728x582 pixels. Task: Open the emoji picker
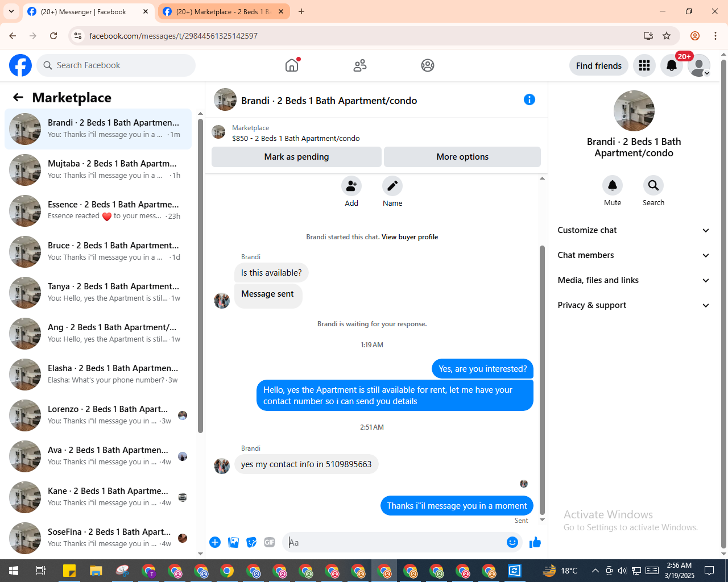(512, 542)
